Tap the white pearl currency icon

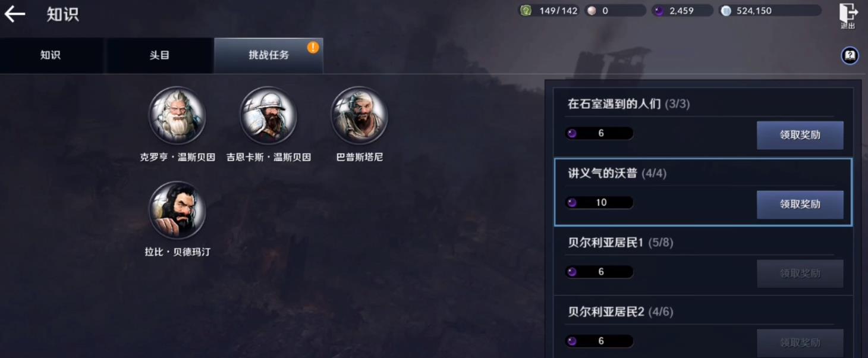tap(591, 11)
